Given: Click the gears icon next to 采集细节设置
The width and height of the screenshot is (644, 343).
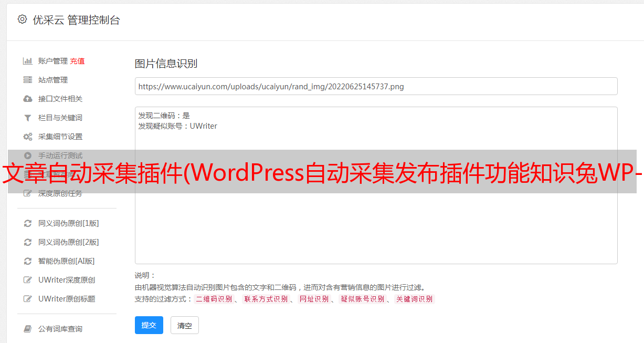Looking at the screenshot, I should click(x=28, y=137).
